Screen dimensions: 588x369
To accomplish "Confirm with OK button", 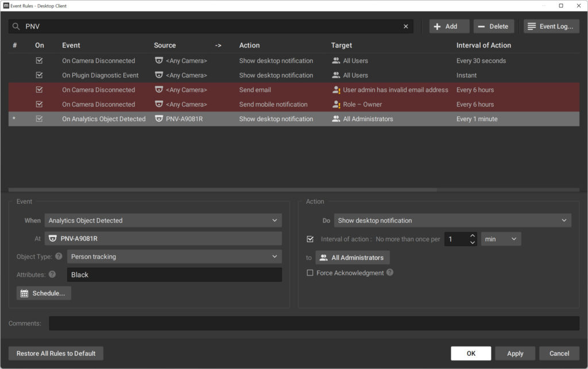I will (x=471, y=354).
